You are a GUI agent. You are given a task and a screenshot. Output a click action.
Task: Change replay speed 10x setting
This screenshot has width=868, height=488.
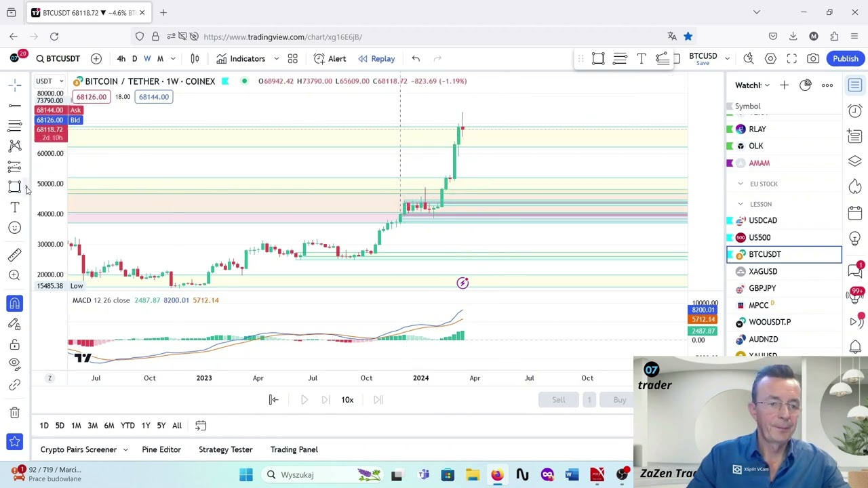point(347,400)
